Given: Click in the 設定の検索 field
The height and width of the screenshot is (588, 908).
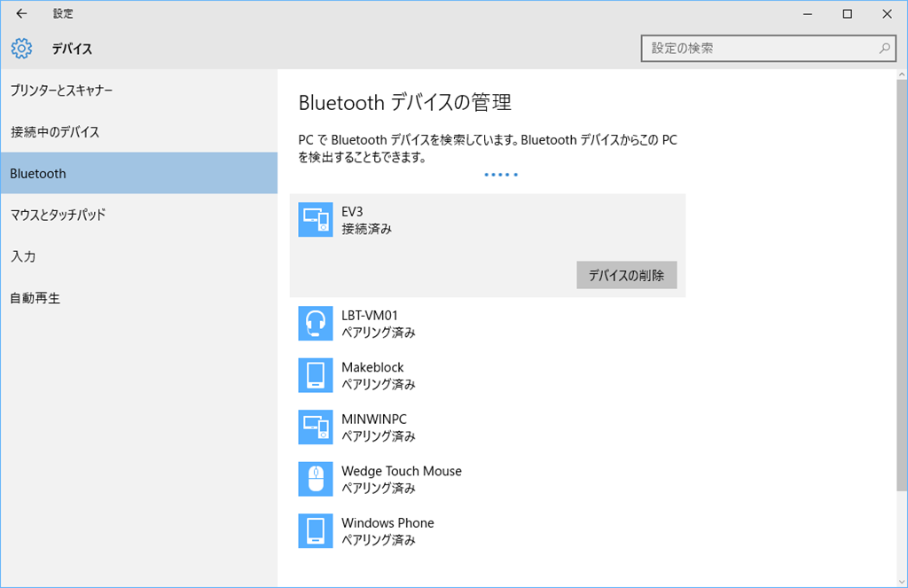Looking at the screenshot, I should [x=758, y=48].
